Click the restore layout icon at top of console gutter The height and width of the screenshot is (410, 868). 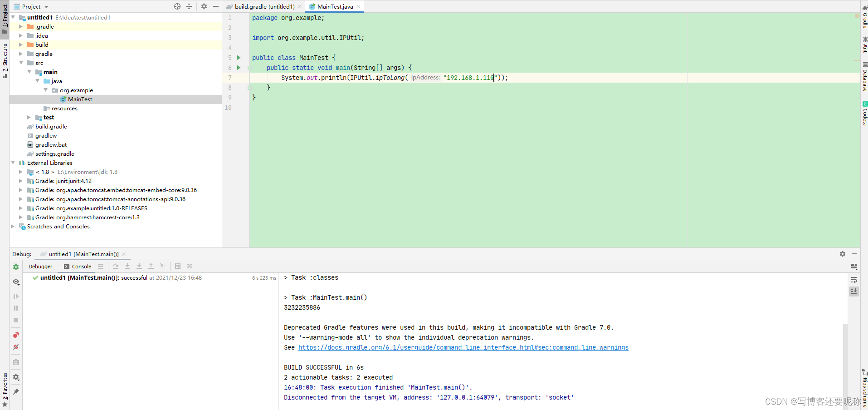854,267
